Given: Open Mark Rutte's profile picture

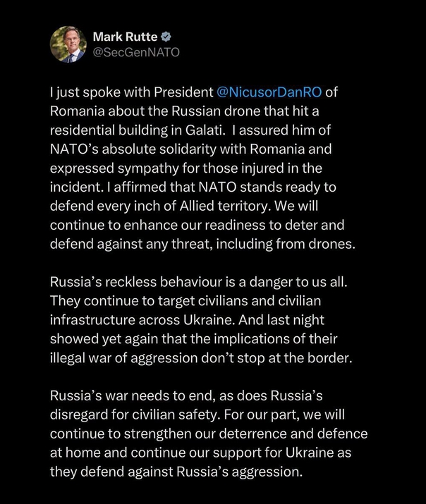Looking at the screenshot, I should tap(68, 44).
